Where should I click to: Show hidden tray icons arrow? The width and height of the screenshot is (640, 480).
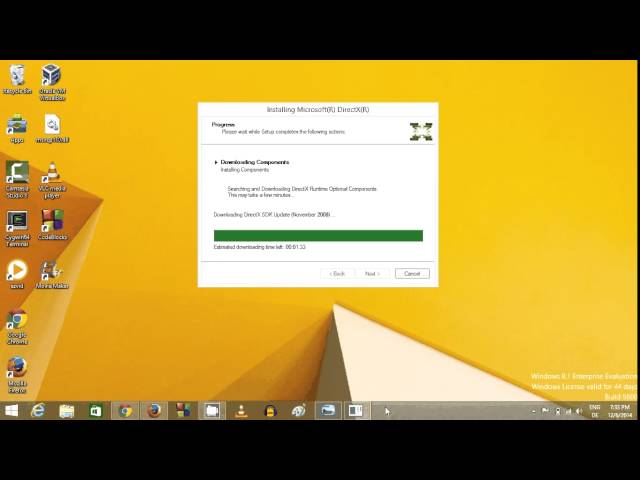533,411
